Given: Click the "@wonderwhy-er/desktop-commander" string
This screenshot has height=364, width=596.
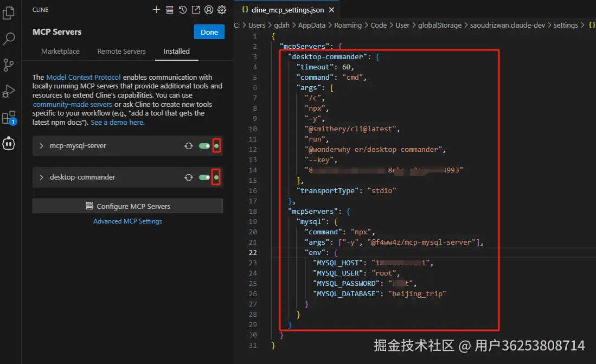Looking at the screenshot, I should 373,150.
